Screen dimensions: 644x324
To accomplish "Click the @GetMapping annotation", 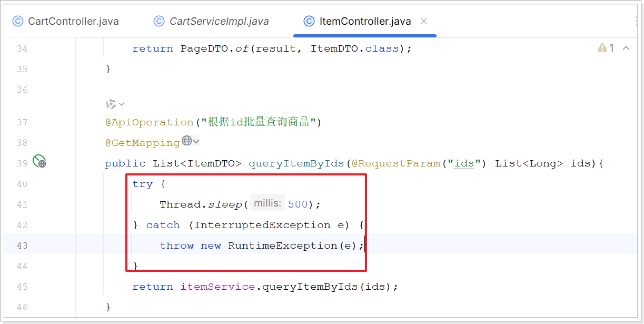I will coord(142,143).
